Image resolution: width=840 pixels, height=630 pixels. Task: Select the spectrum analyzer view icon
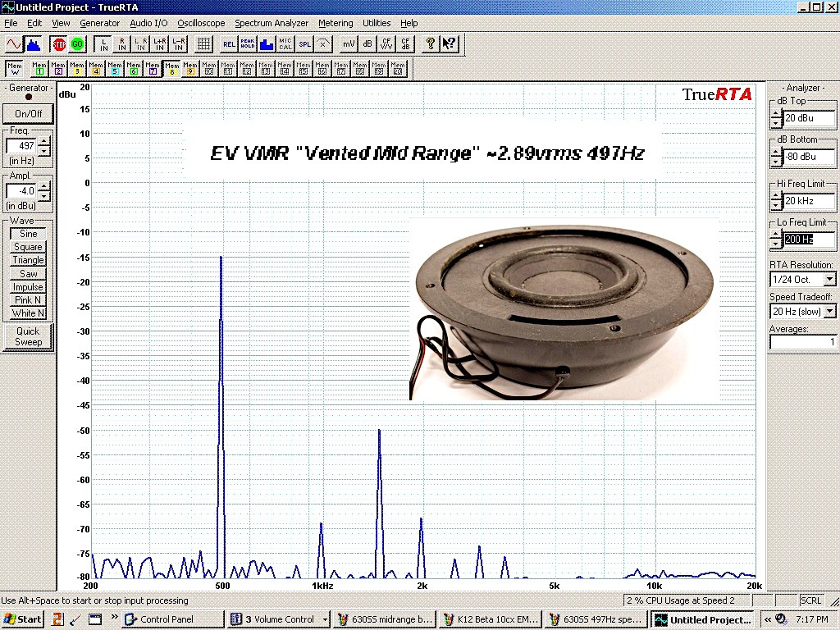click(33, 44)
